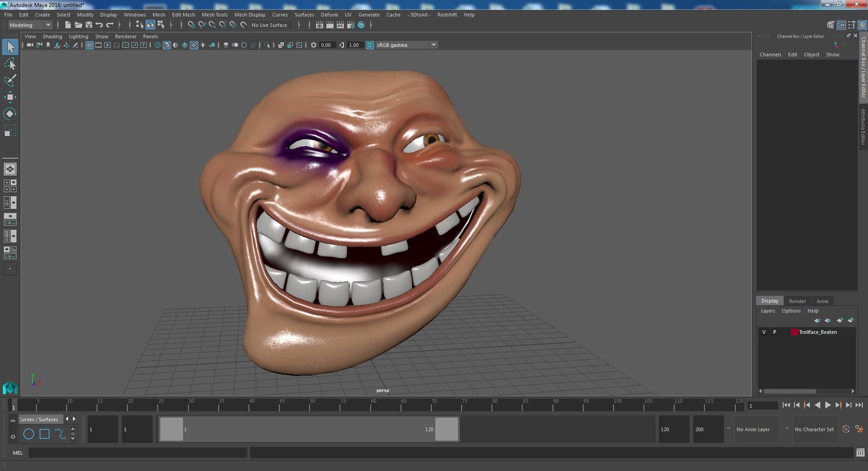Open the Mesh Tools menu
Viewport: 868px width, 471px height.
[214, 14]
